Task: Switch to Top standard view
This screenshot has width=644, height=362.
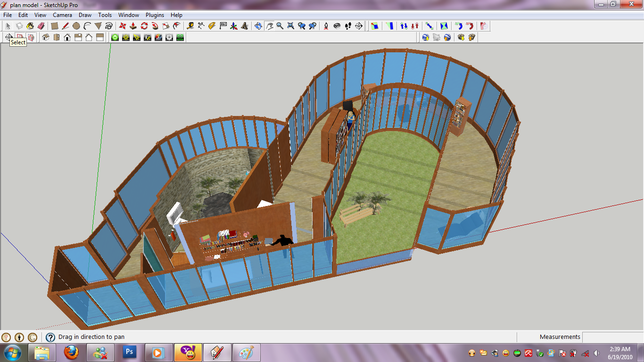Action: tap(57, 37)
